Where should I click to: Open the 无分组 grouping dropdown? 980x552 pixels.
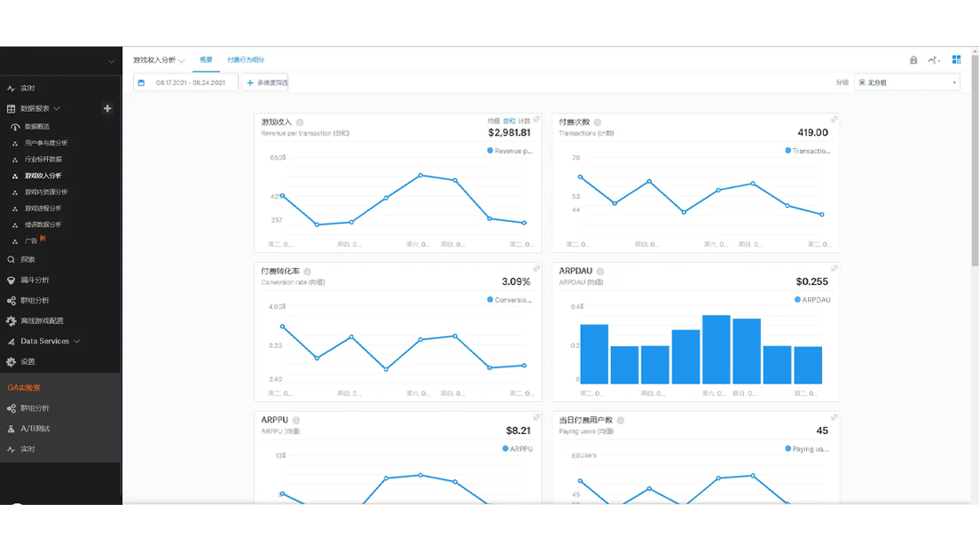click(x=906, y=83)
